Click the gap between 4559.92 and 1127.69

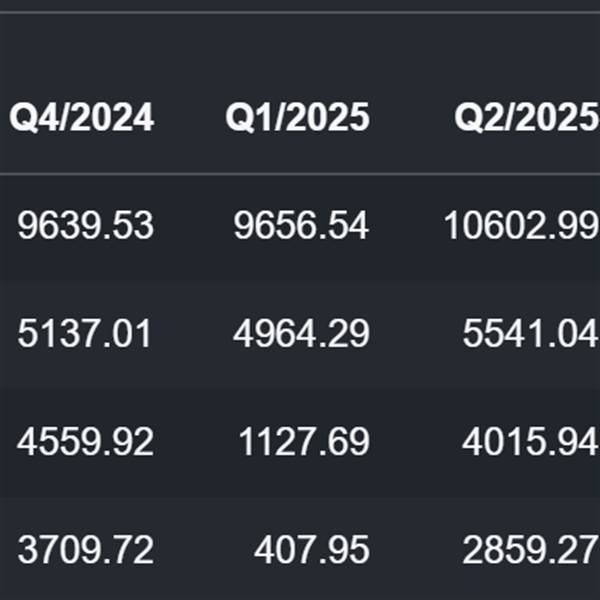(x=196, y=442)
